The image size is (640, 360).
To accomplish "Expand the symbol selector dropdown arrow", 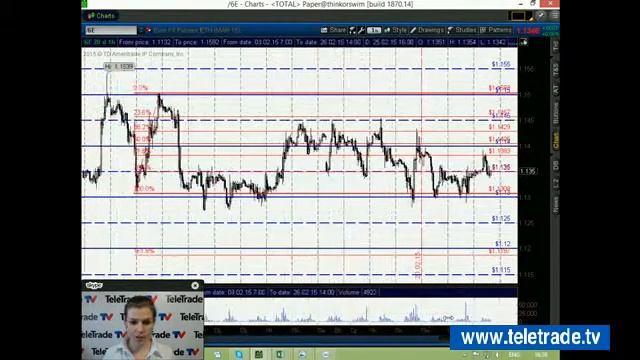I will pyautogui.click(x=141, y=30).
